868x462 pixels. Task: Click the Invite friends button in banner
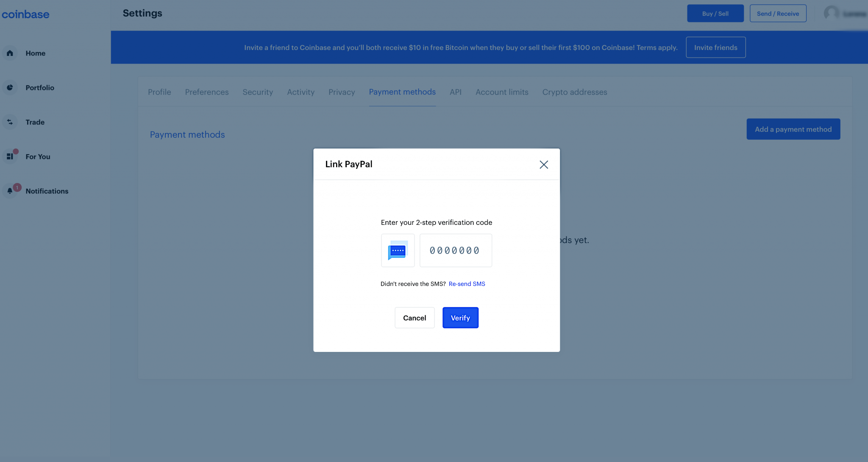click(x=716, y=47)
